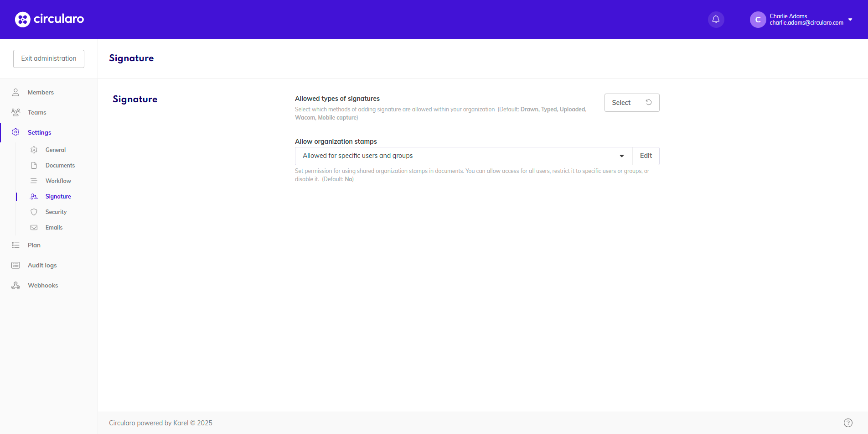Click the Teams group icon

pyautogui.click(x=15, y=112)
